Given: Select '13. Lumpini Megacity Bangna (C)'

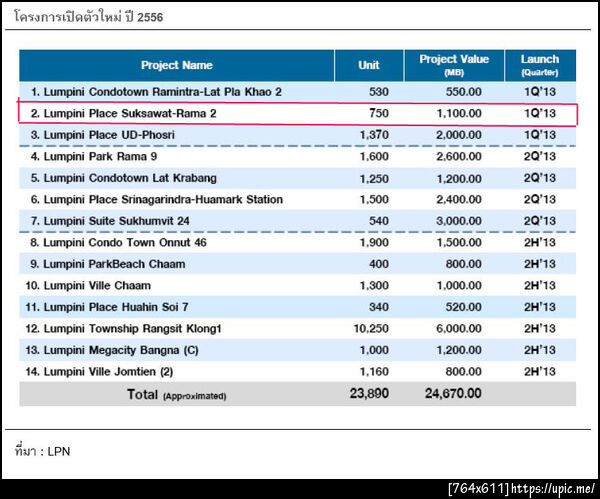Looking at the screenshot, I should [x=112, y=350].
